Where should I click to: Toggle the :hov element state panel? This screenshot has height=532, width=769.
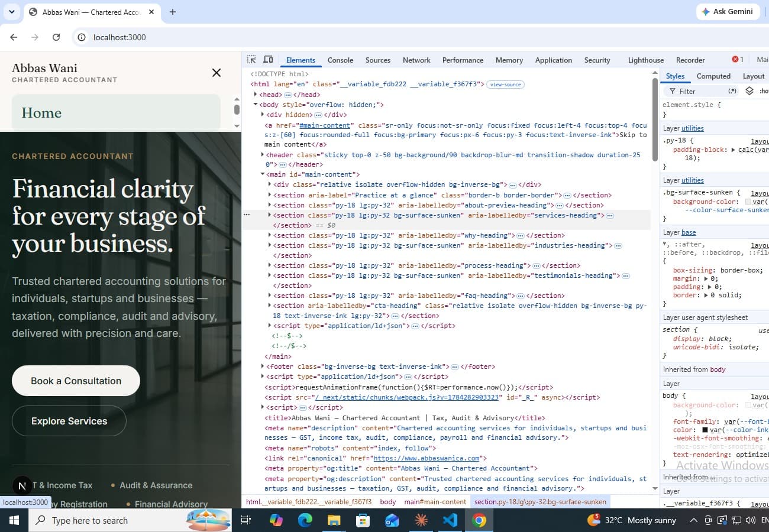coord(764,91)
